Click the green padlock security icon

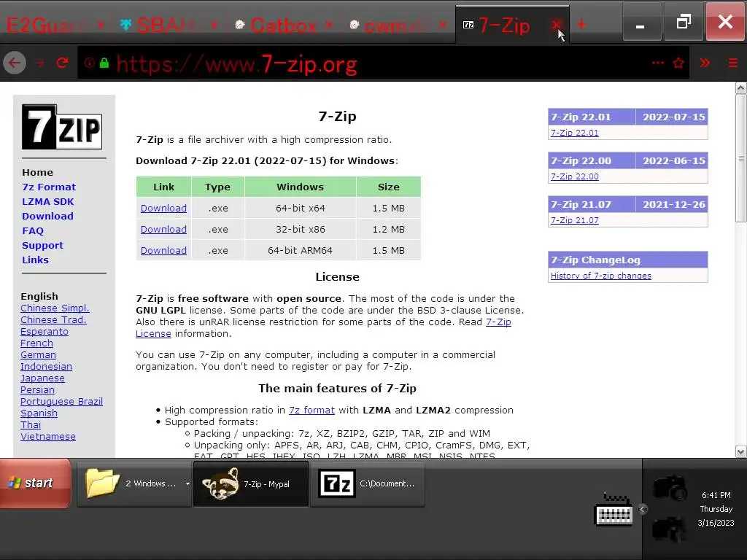[x=104, y=63]
